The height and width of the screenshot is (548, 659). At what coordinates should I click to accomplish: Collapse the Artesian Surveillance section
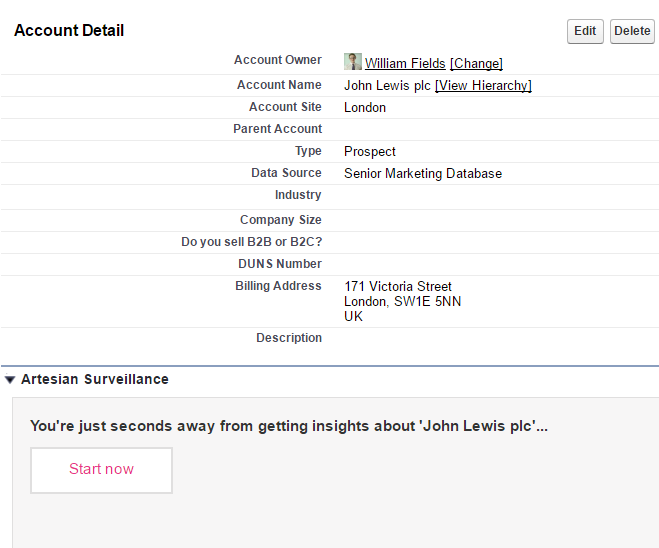pyautogui.click(x=10, y=380)
